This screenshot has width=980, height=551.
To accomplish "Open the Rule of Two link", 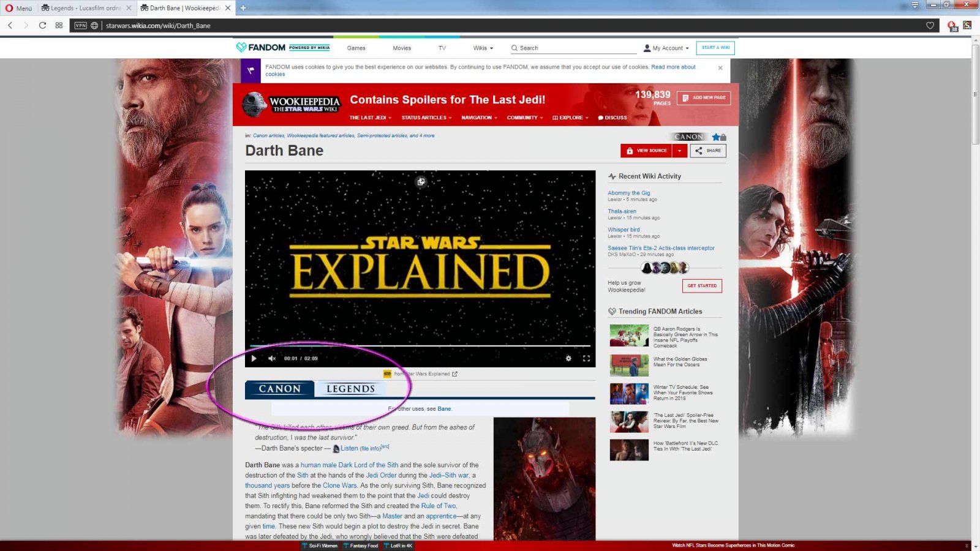I will click(x=439, y=506).
